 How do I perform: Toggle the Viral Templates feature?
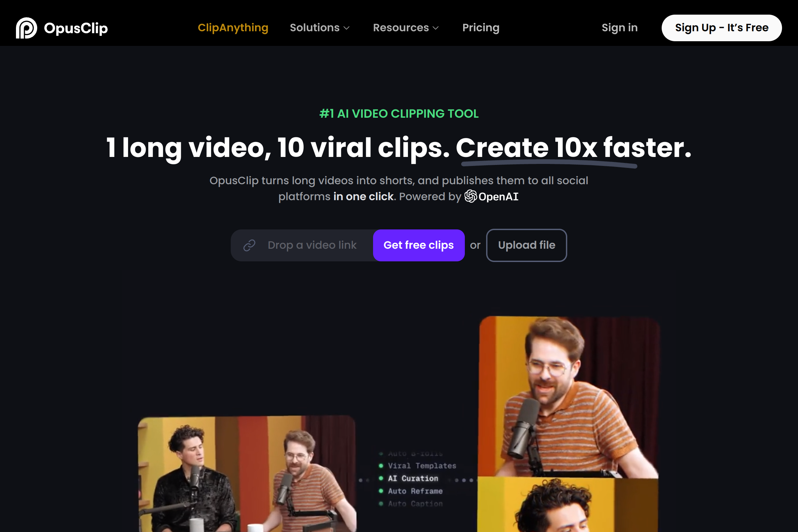422,465
